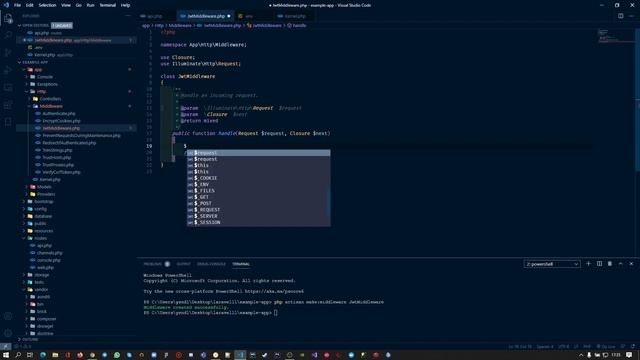Open Run and Debug view

pos(8,70)
